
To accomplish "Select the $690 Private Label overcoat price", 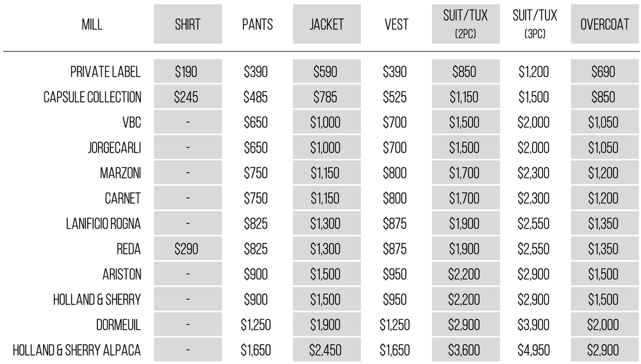I will click(603, 72).
